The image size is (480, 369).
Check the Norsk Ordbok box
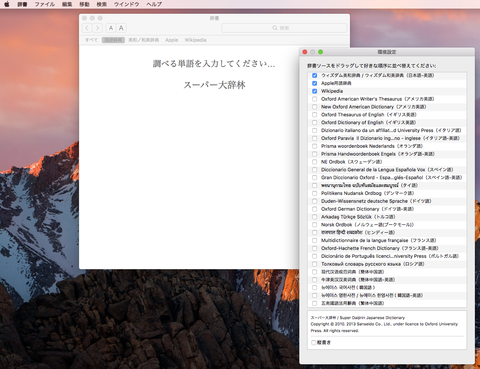click(314, 225)
